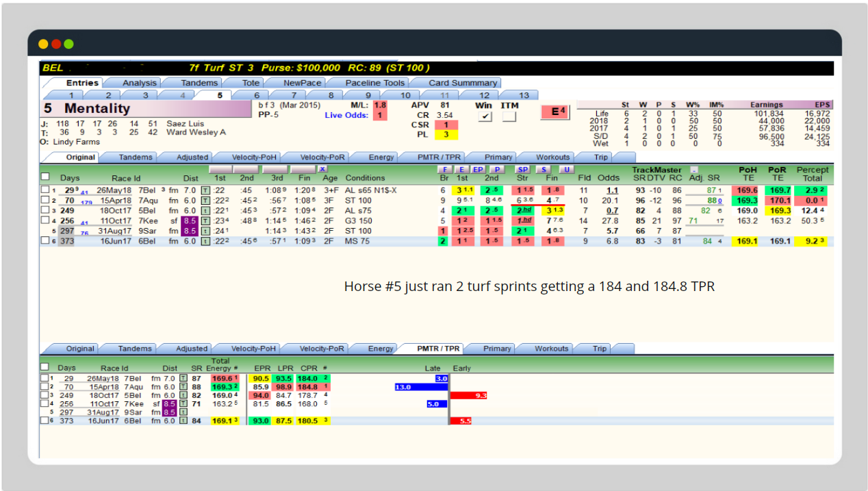Click the blank button above the 3rd column
This screenshot has width=868, height=491.
(275, 168)
